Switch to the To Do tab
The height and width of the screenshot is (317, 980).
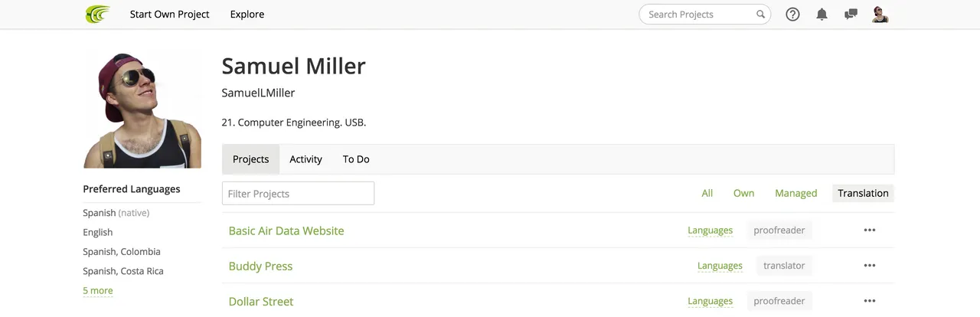356,159
